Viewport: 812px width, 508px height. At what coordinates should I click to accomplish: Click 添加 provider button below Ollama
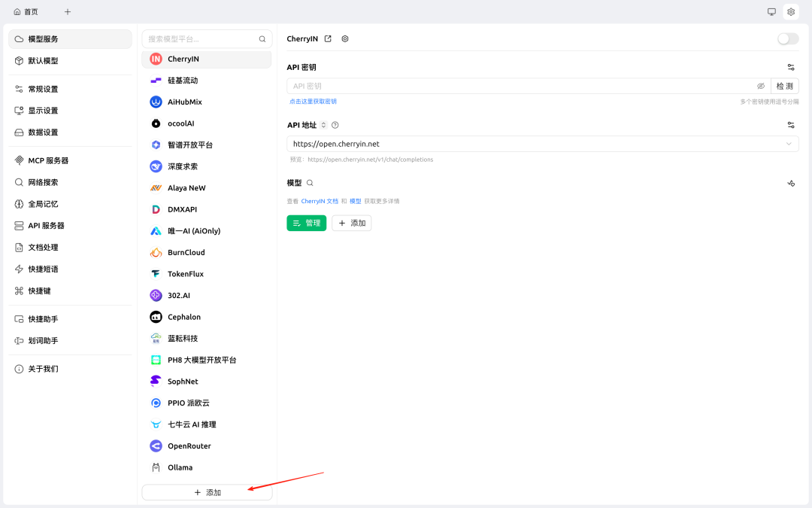pos(208,492)
